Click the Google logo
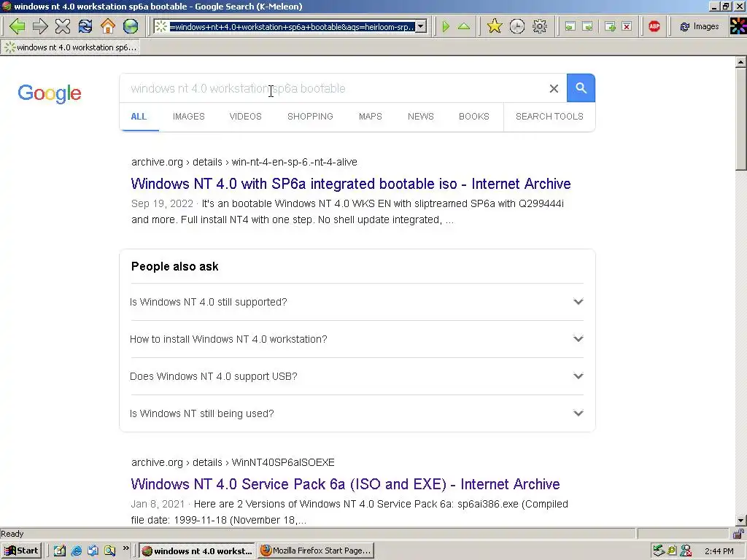This screenshot has height=560, width=747. click(x=50, y=93)
